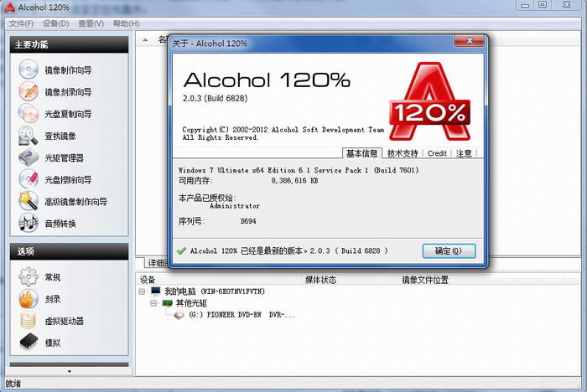Open the 文件(F) menu

point(21,23)
